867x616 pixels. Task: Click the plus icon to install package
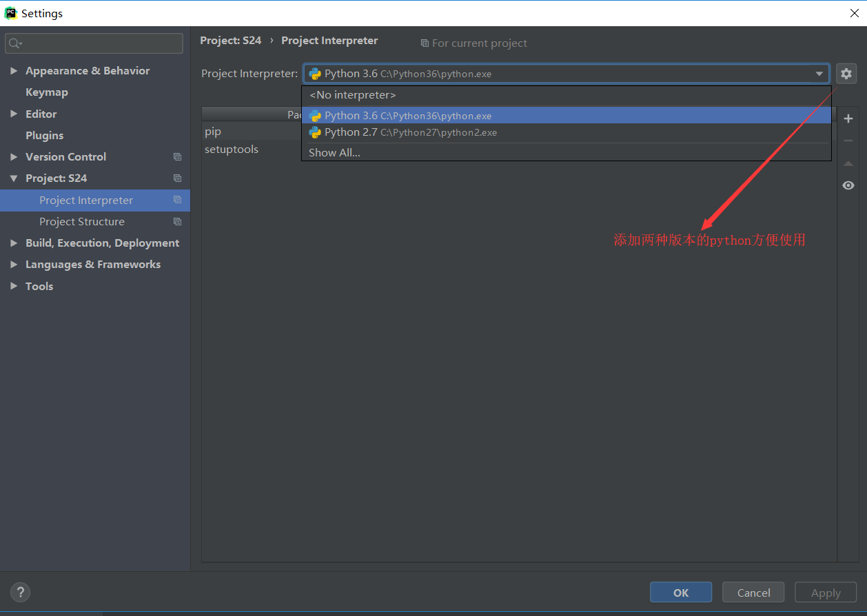pyautogui.click(x=848, y=119)
